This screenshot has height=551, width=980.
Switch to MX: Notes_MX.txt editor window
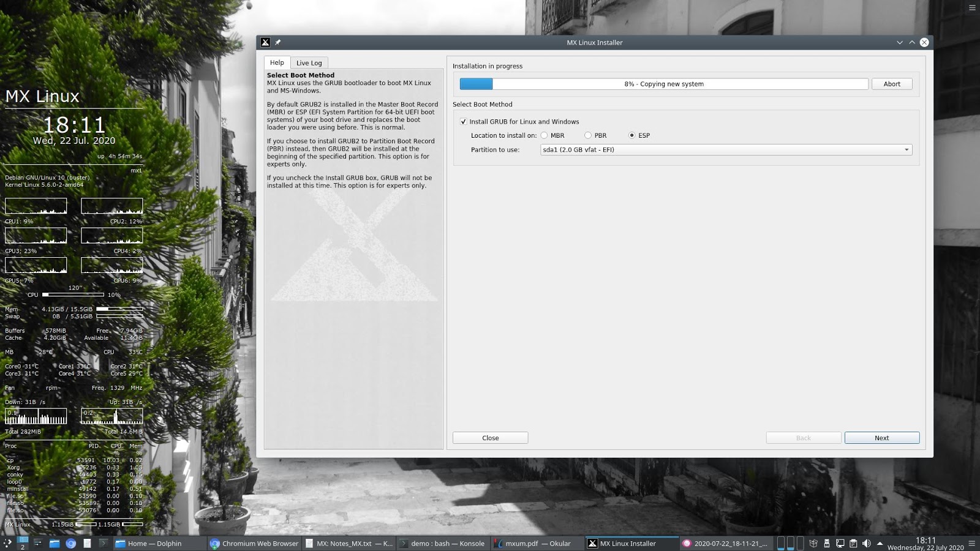pos(349,543)
